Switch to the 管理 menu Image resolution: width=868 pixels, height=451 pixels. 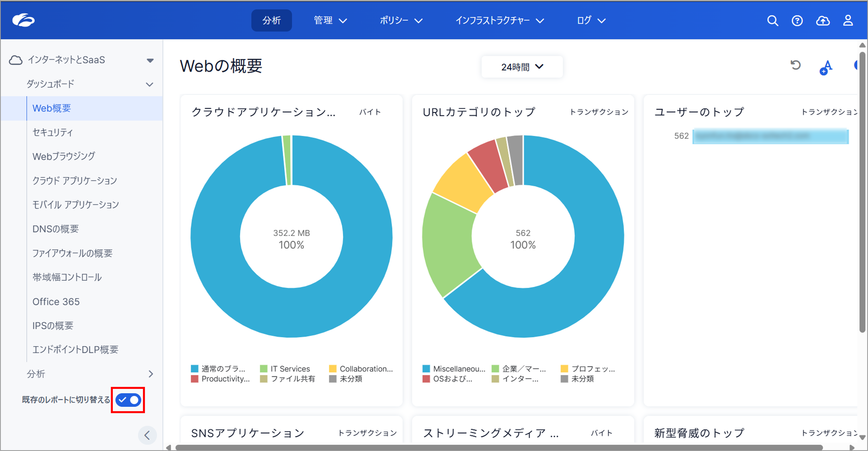[x=330, y=20]
